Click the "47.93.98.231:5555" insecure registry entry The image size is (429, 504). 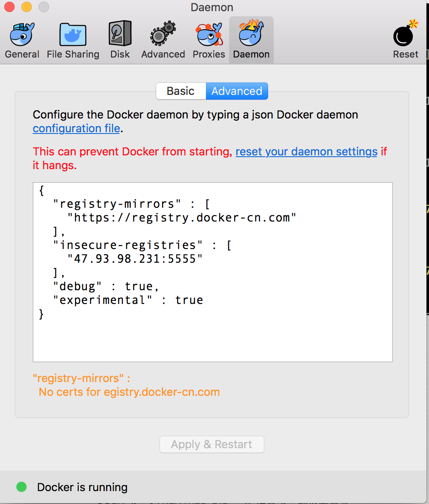pos(135,259)
